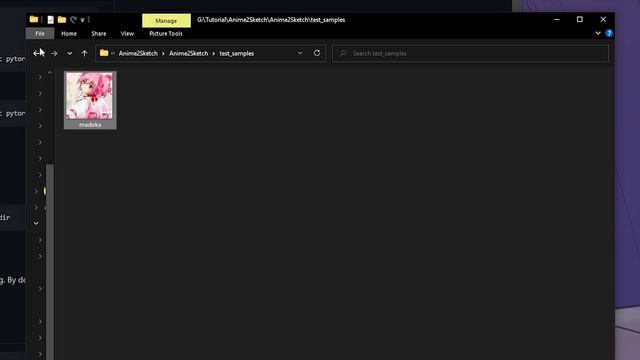Open chevron dropdown before test_samples breadcrumb
The image size is (640, 360).
pyautogui.click(x=213, y=53)
